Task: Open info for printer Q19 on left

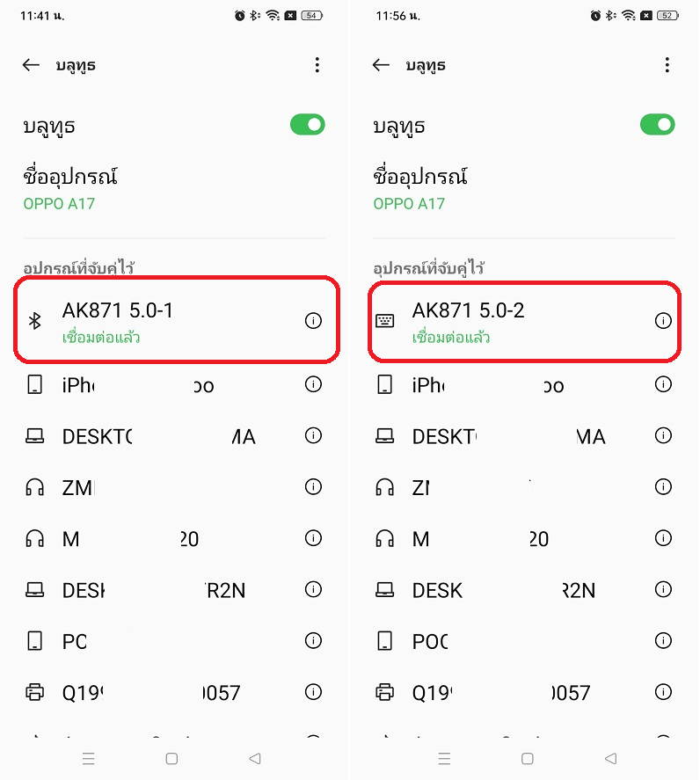Action: tap(313, 692)
